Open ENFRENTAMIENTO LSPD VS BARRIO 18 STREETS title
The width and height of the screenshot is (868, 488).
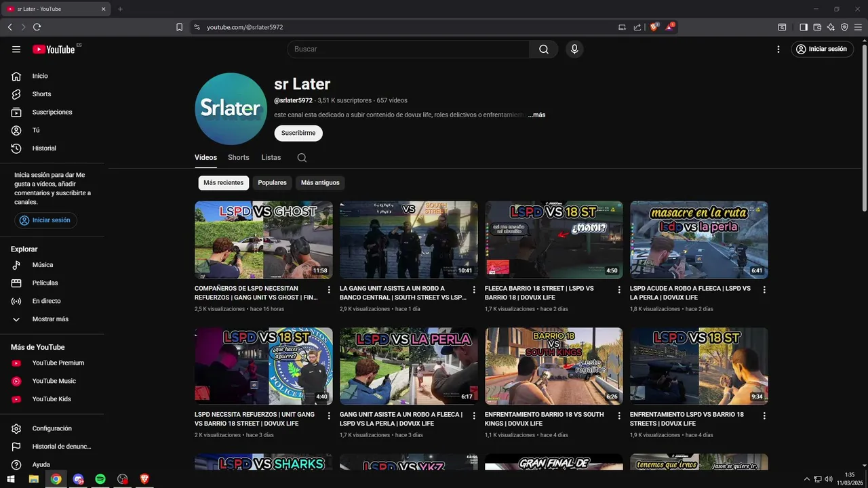[x=687, y=419]
